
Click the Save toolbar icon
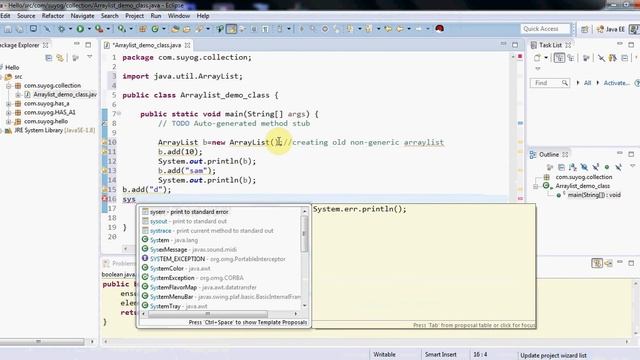tap(8, 29)
